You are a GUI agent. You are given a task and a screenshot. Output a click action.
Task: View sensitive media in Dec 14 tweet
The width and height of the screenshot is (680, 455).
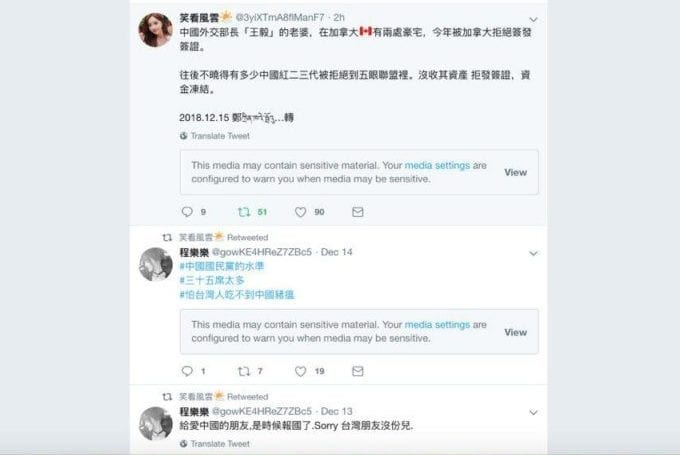click(515, 332)
